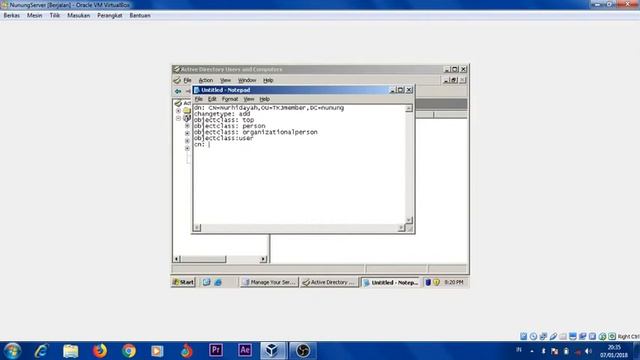The width and height of the screenshot is (640, 360).
Task: Click tree pane scrollbar left arrow
Action: (x=177, y=259)
